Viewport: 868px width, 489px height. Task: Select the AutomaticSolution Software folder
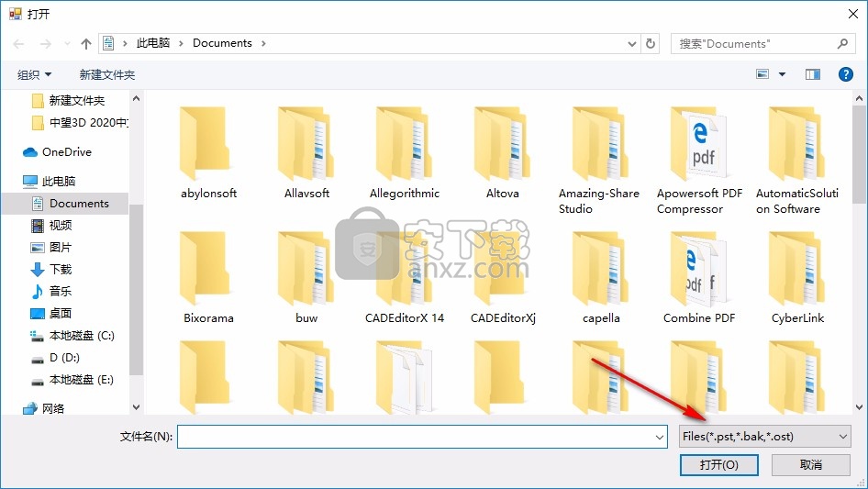tap(797, 161)
